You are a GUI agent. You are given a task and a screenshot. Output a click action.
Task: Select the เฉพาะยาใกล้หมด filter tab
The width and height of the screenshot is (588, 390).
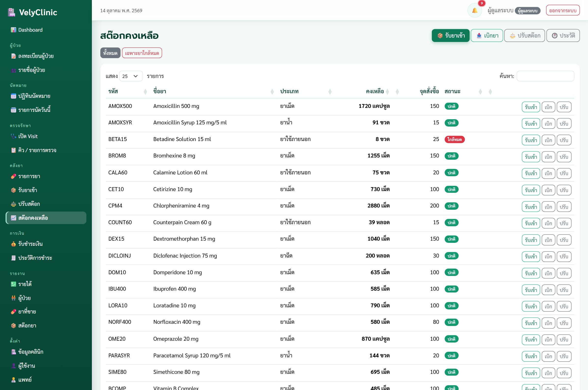[x=142, y=53]
